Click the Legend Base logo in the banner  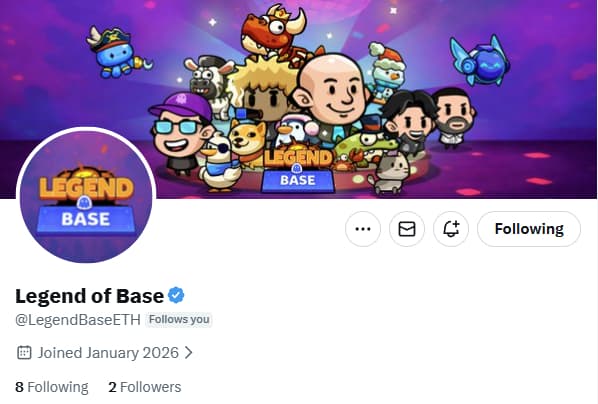297,170
